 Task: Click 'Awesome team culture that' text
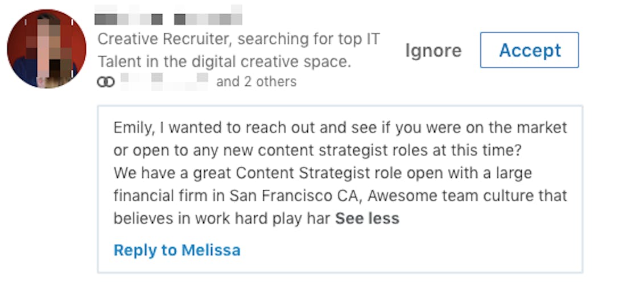[468, 196]
